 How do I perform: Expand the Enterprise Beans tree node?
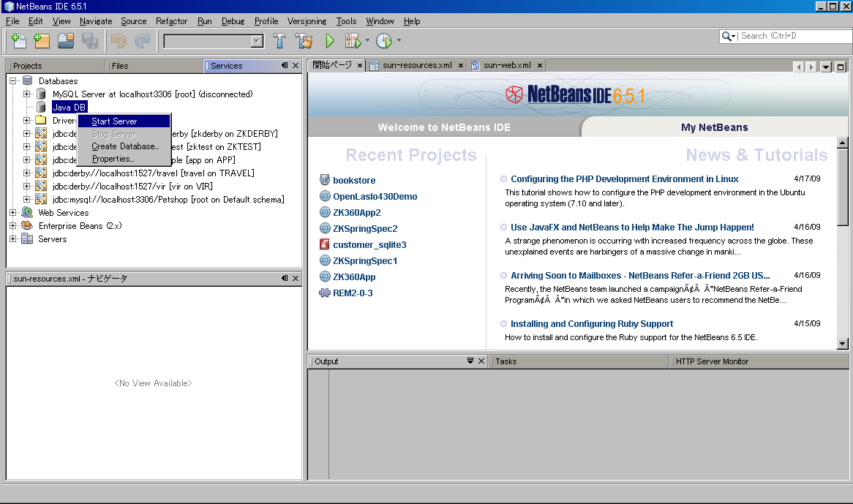(x=12, y=225)
